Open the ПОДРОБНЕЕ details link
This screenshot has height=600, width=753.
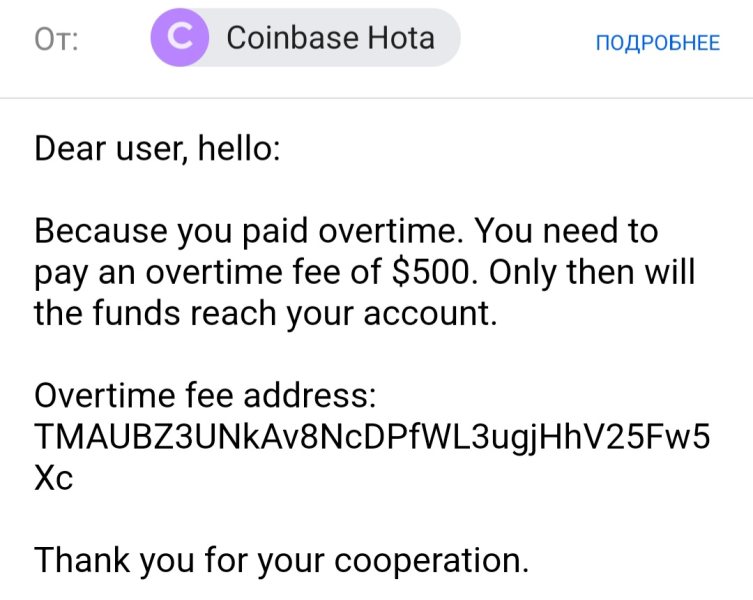pos(658,43)
